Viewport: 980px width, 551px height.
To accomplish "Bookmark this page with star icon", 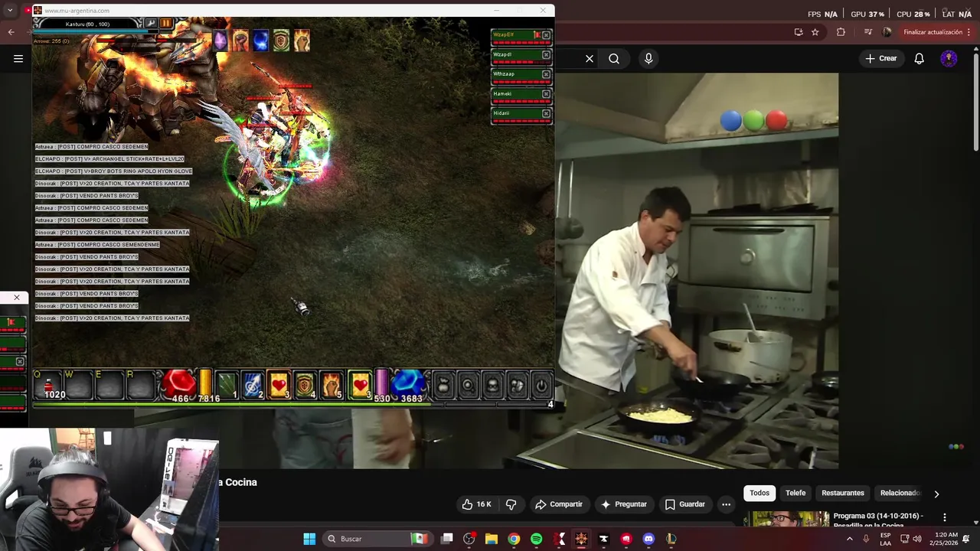I will 815,32.
